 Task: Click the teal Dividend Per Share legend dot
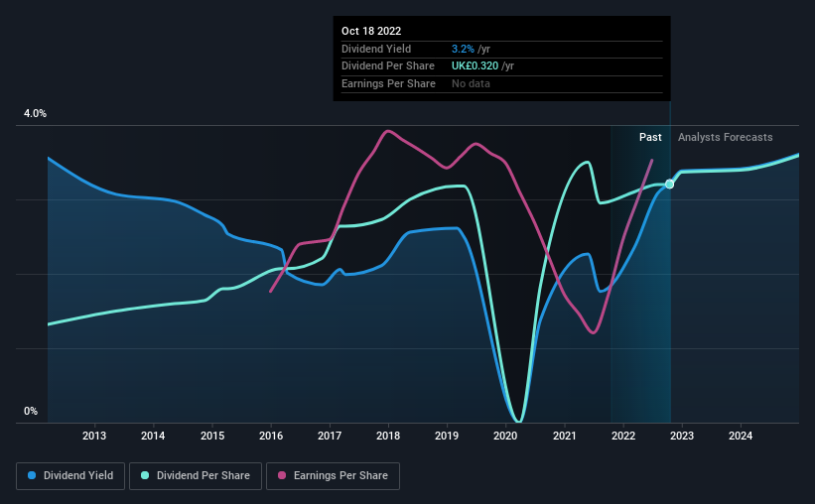tap(145, 475)
